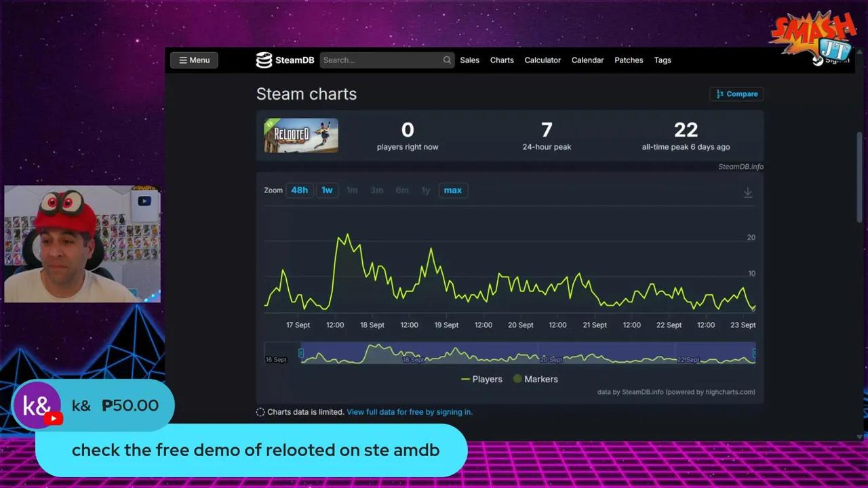Click the 'Steam charts' heading

307,94
